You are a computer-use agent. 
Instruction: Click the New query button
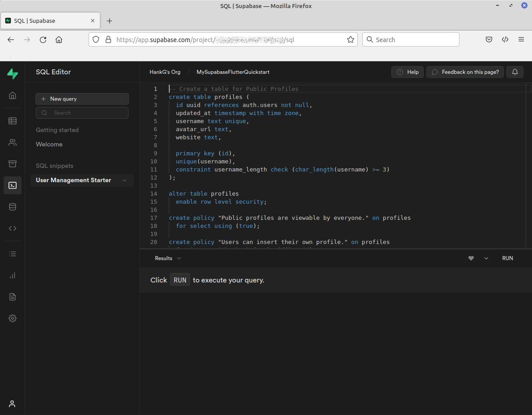point(82,99)
